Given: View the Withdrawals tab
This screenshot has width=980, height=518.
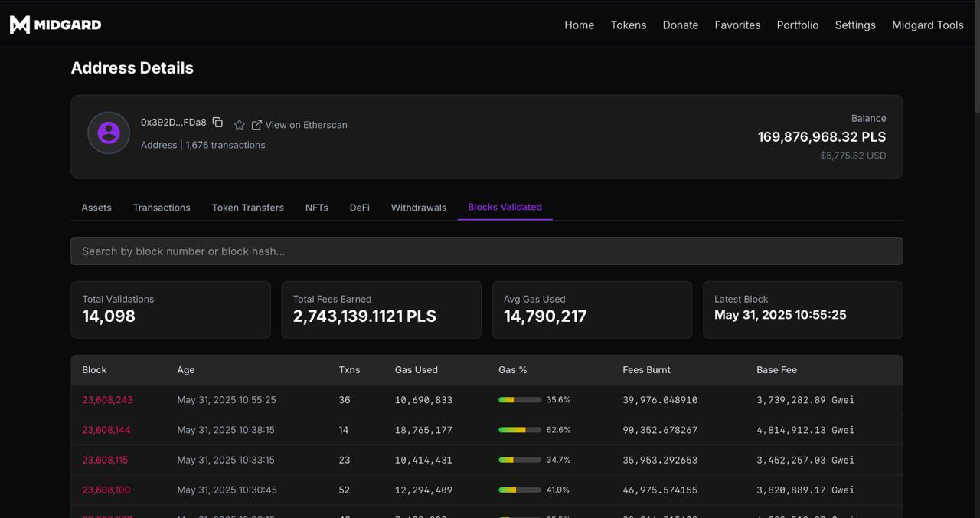Looking at the screenshot, I should (x=419, y=208).
